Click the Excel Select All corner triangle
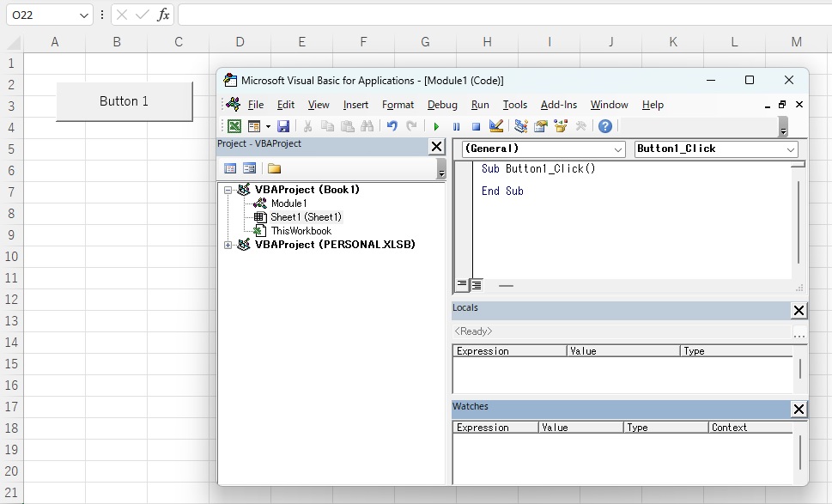Viewport: 832px width, 504px height. pos(13,42)
